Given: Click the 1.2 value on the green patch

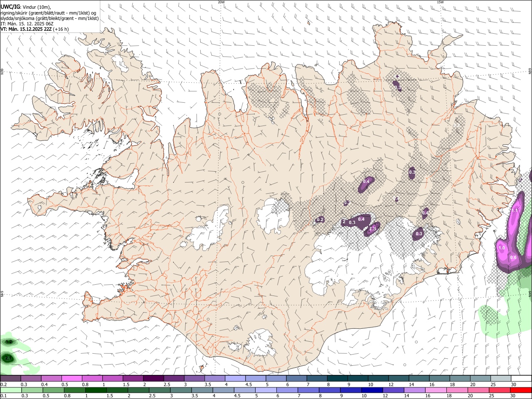Looking at the screenshot, I should coord(8,342).
